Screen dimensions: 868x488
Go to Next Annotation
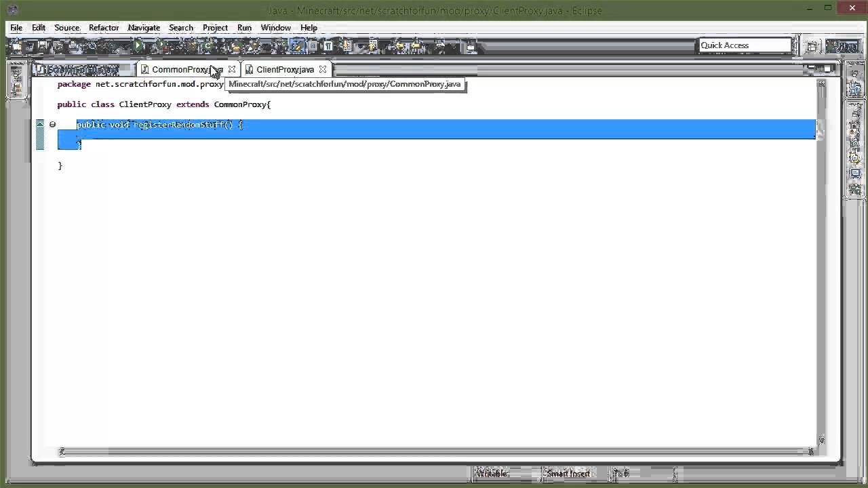pyautogui.click(x=347, y=46)
